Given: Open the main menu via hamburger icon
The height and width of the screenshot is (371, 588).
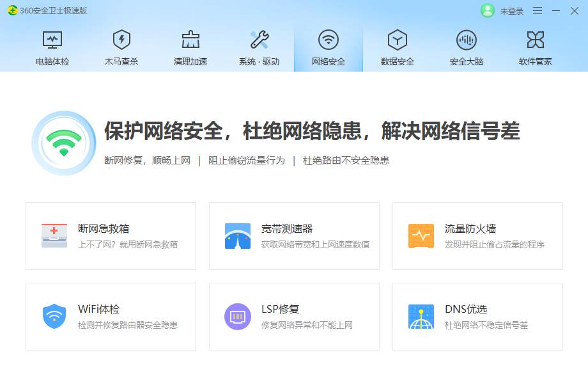Looking at the screenshot, I should coord(538,11).
